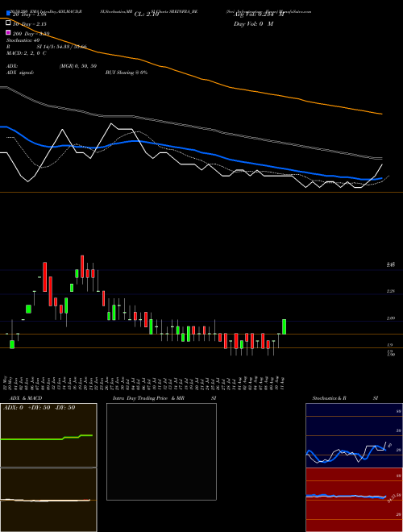Click the last green candlestick on the chart
This screenshot has height=532, width=403.
[284, 326]
